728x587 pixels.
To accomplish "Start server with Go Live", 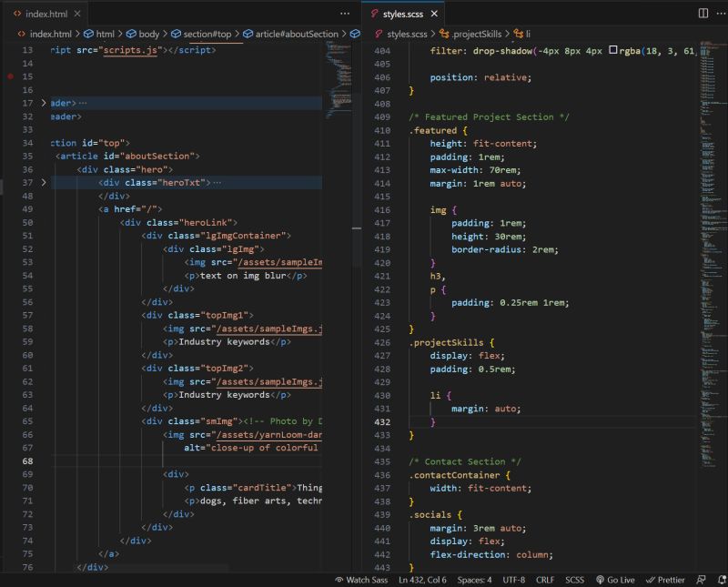I will click(615, 580).
